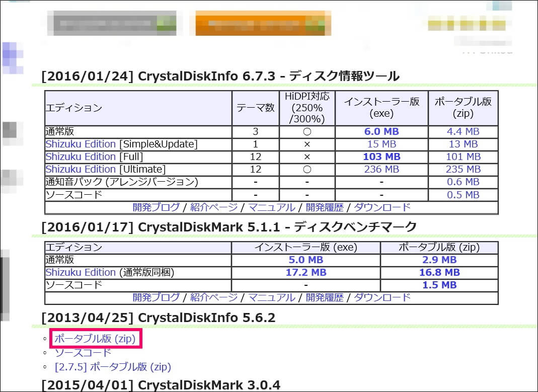This screenshot has width=538, height=392.
Task: Click theme count 12 in Shizuku Ultimate row
Action: 255,170
